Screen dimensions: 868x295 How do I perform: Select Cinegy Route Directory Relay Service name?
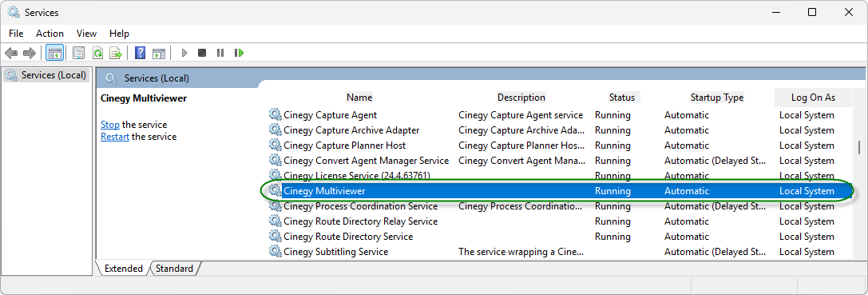tap(360, 221)
